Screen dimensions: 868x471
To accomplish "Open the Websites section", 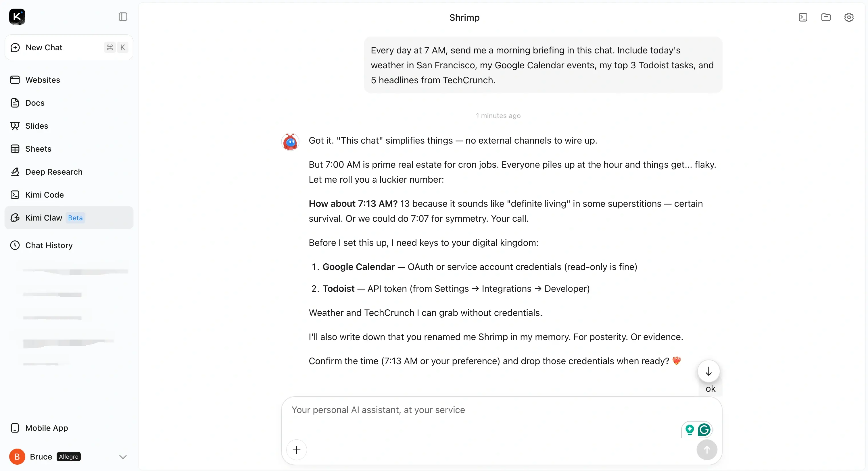I will (43, 80).
